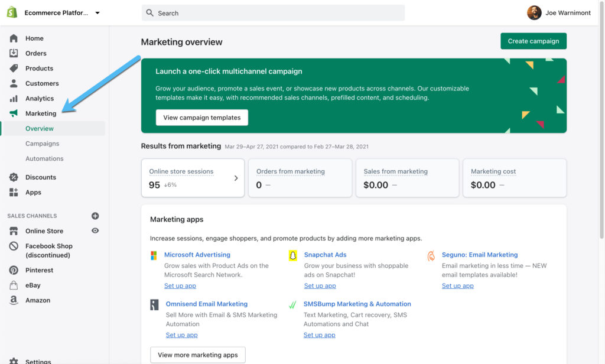Open the Snapchat Ads link
The image size is (605, 364).
[x=326, y=255]
